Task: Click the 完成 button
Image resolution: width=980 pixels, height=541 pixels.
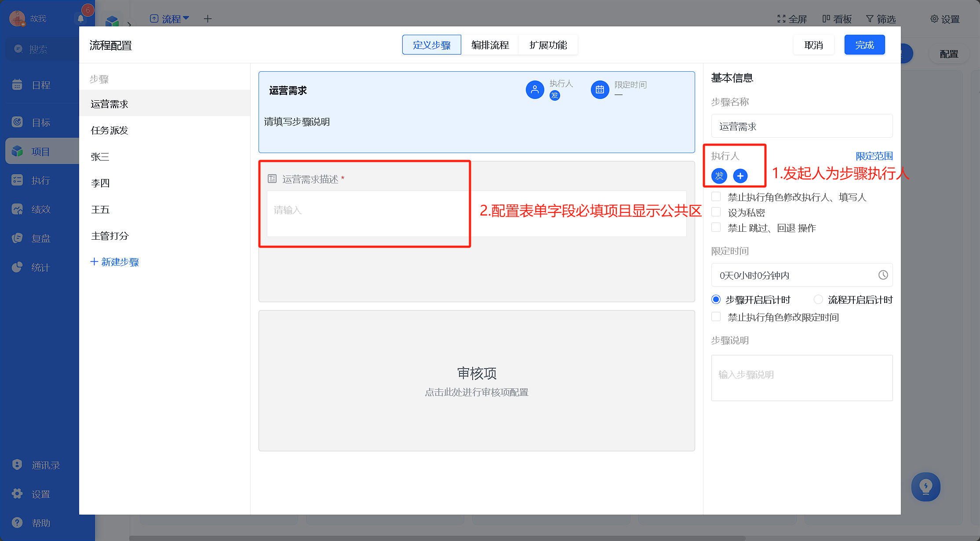Action: 864,45
